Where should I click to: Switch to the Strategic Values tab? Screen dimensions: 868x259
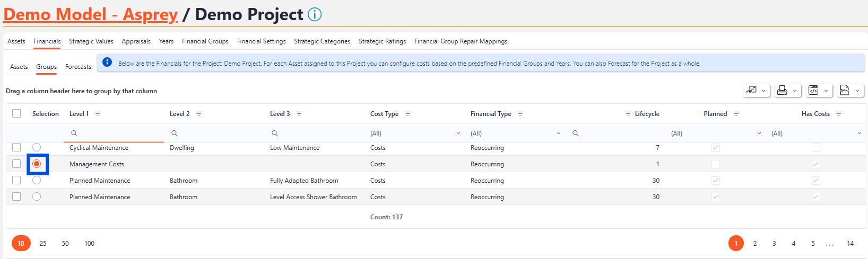[x=91, y=41]
